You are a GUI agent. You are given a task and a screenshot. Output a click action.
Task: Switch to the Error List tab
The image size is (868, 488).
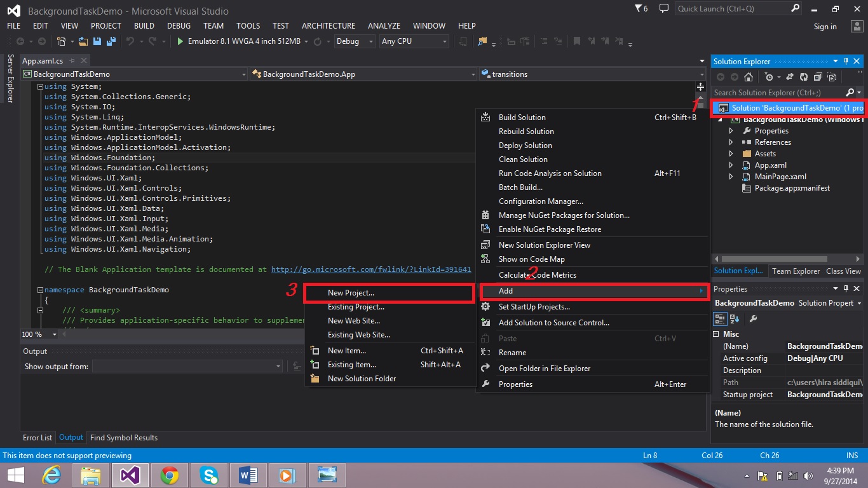coord(37,438)
